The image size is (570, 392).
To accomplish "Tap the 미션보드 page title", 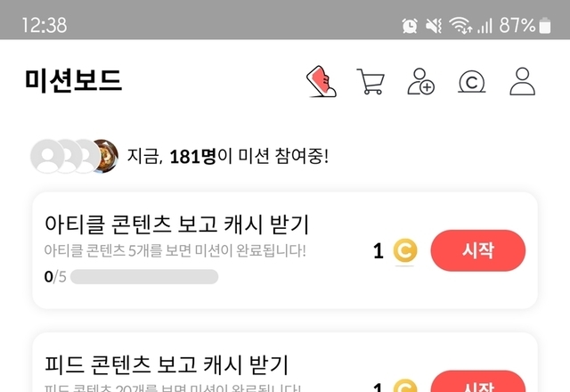I will (x=73, y=80).
